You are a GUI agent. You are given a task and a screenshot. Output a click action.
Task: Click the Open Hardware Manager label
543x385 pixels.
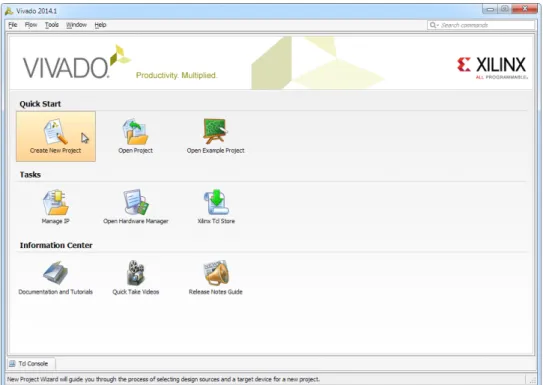136,221
